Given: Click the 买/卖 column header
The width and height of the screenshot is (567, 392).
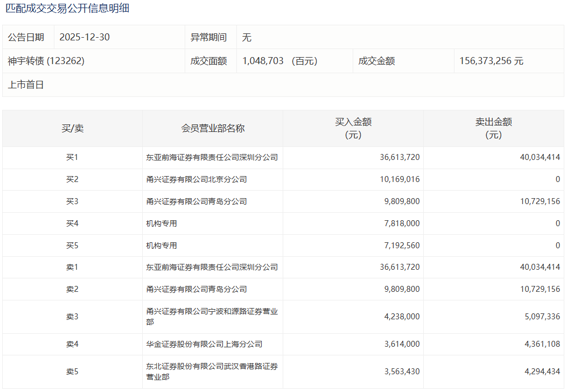Looking at the screenshot, I should [72, 128].
